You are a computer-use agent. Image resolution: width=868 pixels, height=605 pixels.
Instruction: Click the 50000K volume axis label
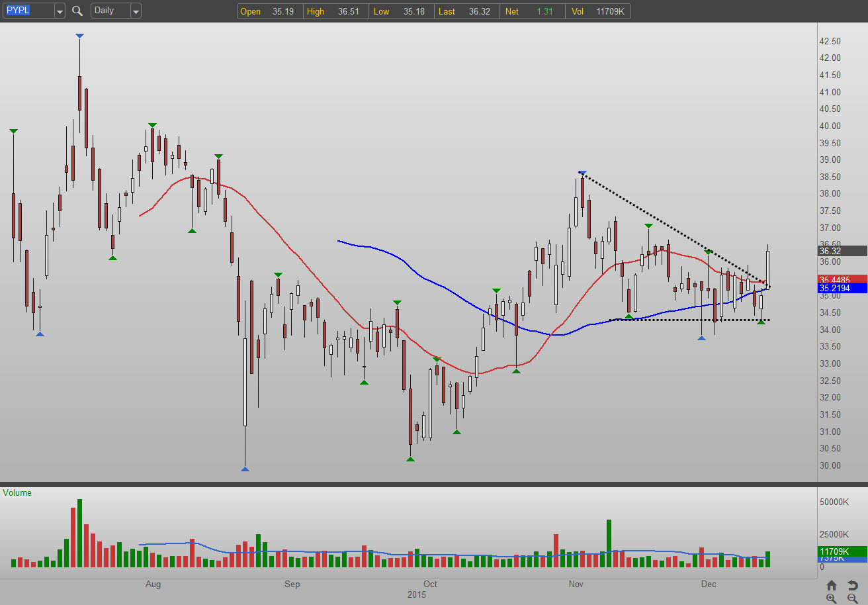tap(834, 502)
